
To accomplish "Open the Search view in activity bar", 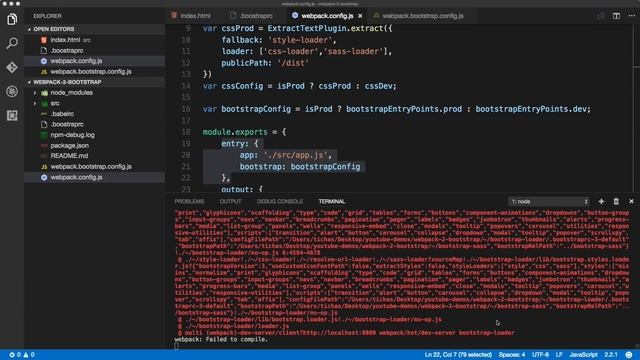I will pos(12,43).
